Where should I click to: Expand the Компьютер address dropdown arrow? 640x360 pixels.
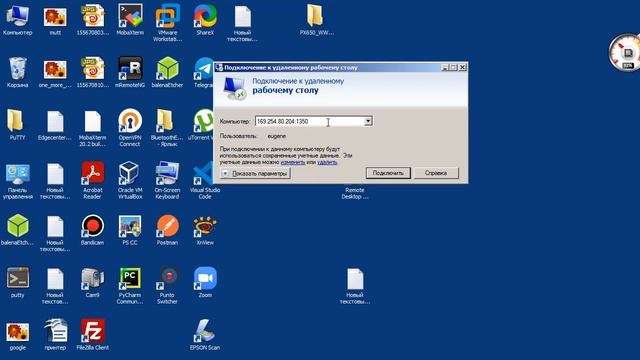(x=368, y=121)
